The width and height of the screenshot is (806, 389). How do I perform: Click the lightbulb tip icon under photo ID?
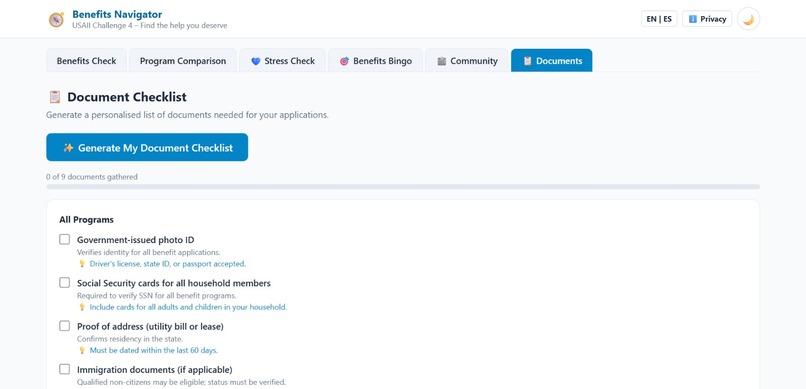tap(81, 264)
